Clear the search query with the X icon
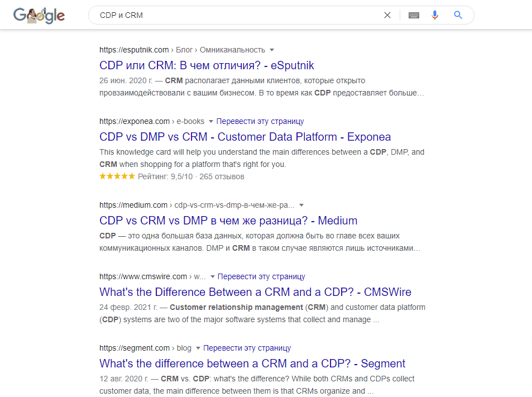The height and width of the screenshot is (397, 532). click(x=387, y=15)
